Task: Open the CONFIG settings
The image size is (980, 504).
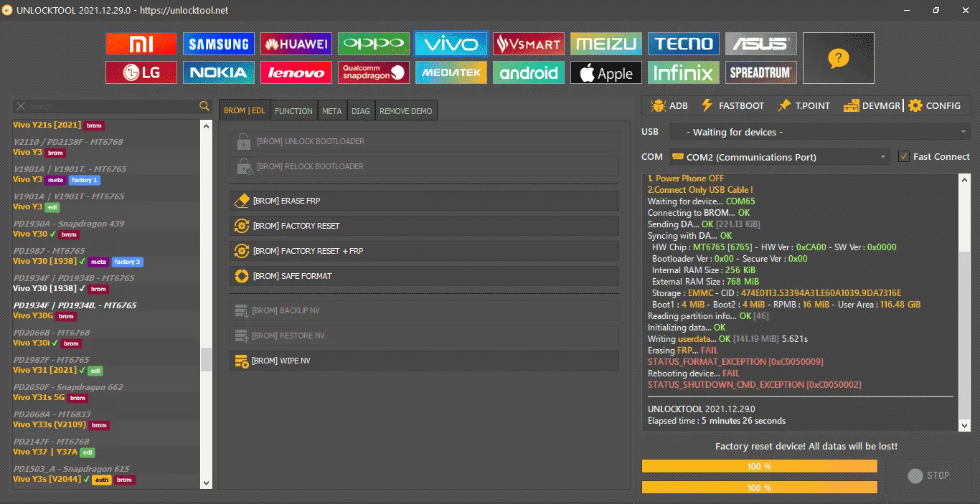Action: coord(934,105)
